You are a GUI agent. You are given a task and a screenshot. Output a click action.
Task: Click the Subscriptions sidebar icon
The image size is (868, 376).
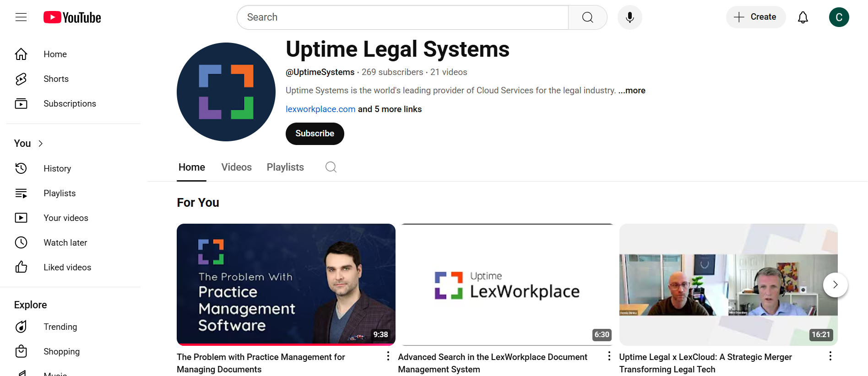(x=21, y=103)
